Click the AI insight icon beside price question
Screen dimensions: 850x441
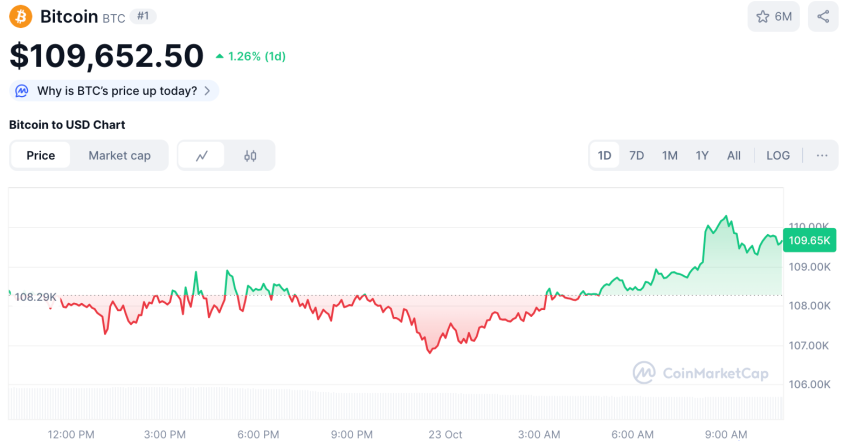22,91
